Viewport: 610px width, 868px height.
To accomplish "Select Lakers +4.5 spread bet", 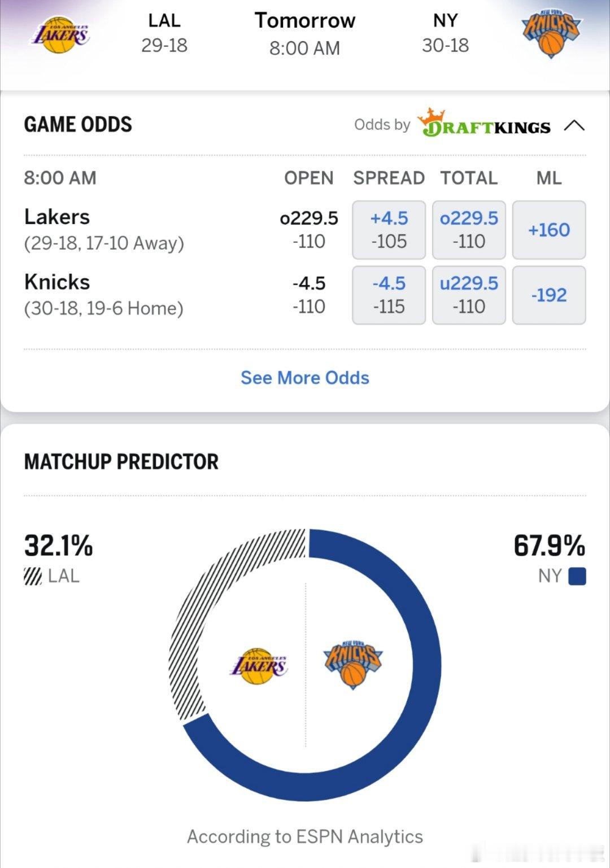I will 389,230.
